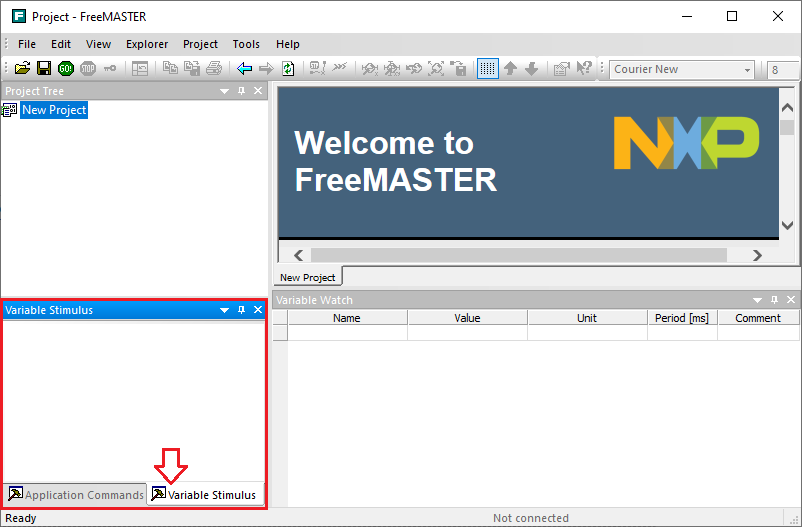Click welcome page vertical scrollbar up arrow
Screen dimensions: 802x527
(787, 107)
